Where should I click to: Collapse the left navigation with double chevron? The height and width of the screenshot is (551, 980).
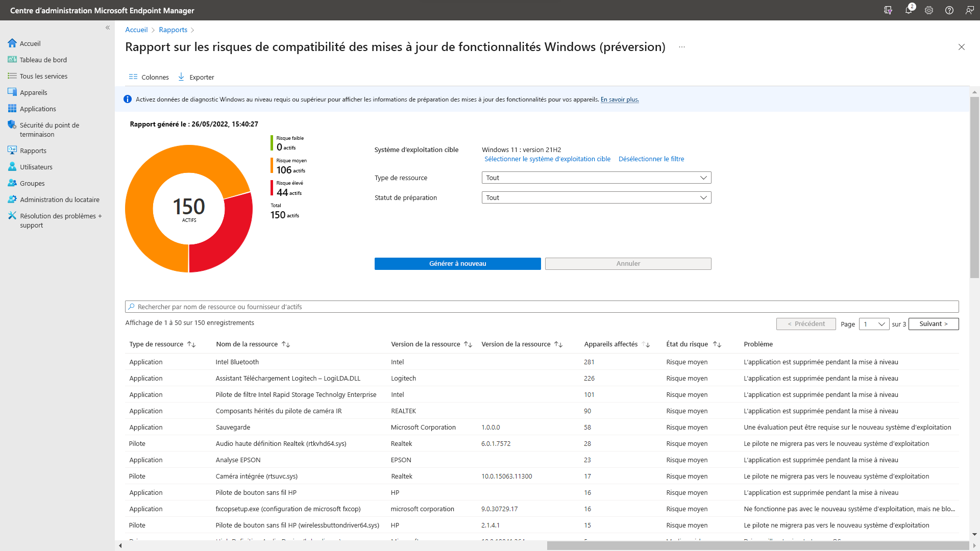[108, 28]
